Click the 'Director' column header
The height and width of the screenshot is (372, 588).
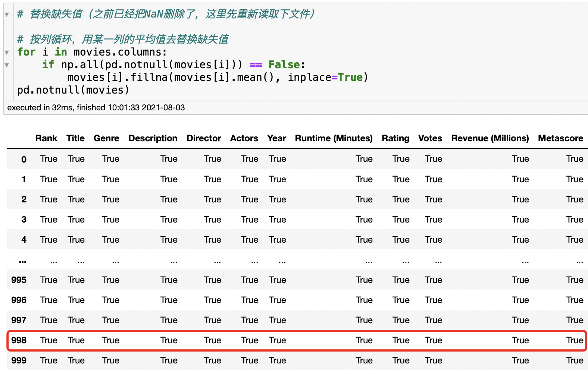click(204, 138)
